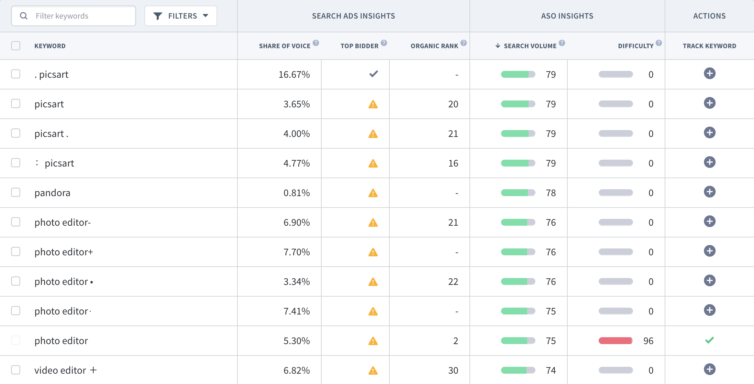Open Top Bidder help tooltip icon
Screen dimensions: 754x384
pyautogui.click(x=384, y=43)
